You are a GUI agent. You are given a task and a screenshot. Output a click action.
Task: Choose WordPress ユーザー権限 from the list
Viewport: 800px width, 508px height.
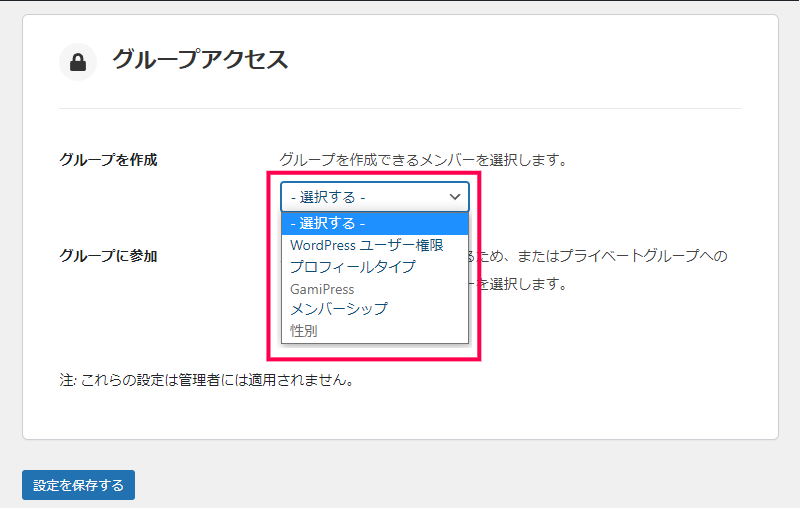coord(374,245)
